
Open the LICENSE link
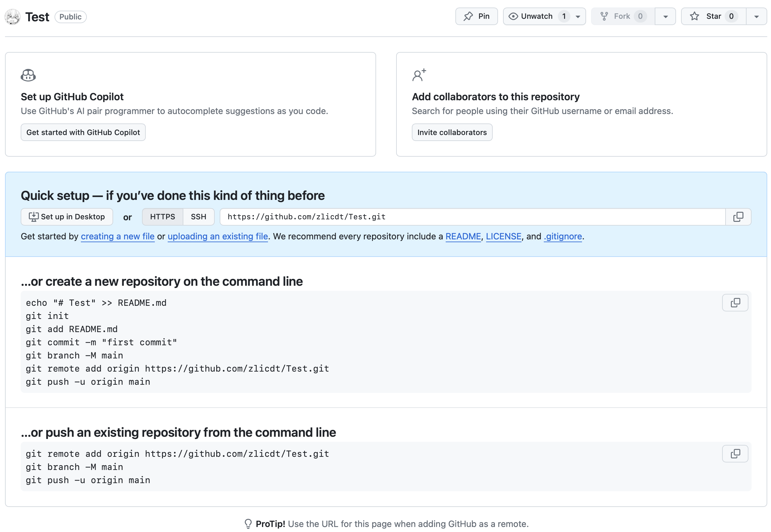[504, 236]
